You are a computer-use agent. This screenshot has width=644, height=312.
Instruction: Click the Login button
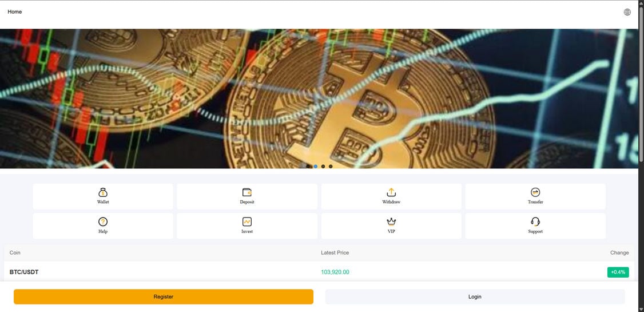click(475, 297)
